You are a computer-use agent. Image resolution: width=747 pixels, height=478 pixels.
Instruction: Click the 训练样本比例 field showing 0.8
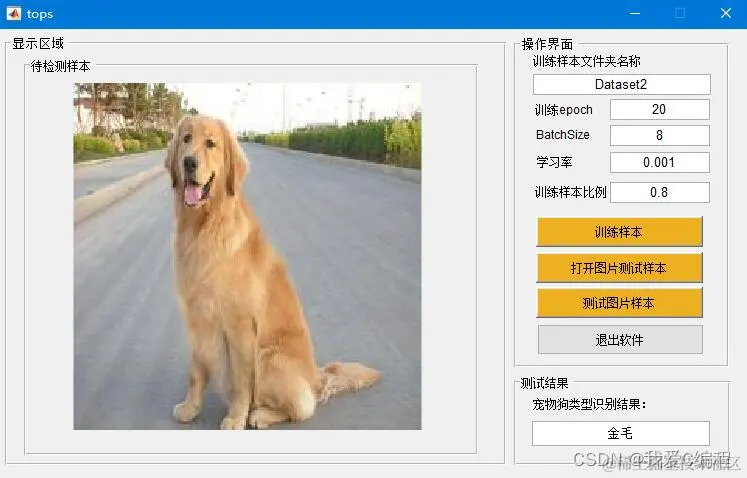(x=659, y=193)
